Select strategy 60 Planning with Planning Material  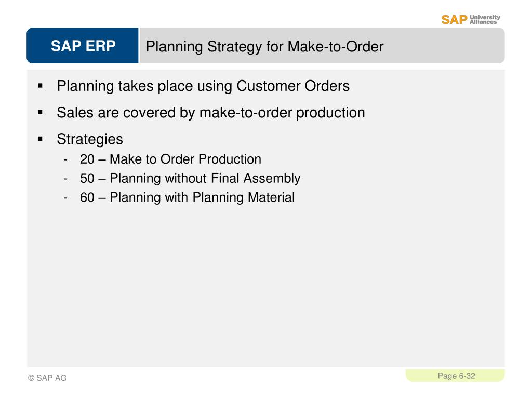187,197
